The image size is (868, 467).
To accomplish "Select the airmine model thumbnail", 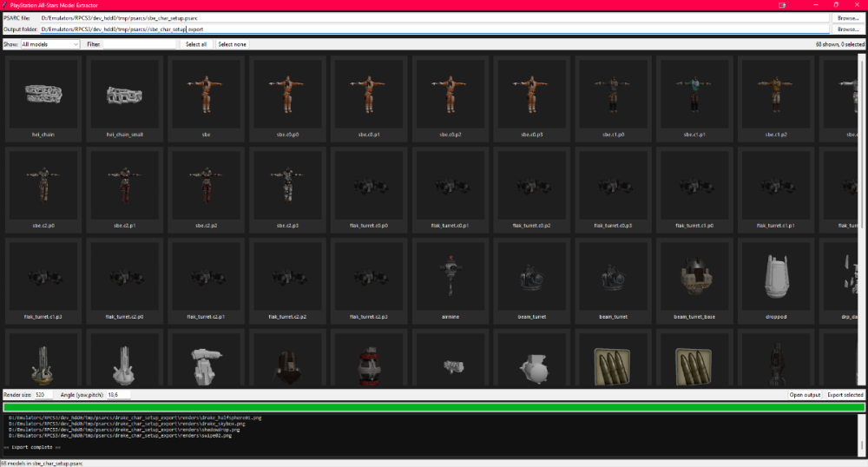I will (450, 280).
